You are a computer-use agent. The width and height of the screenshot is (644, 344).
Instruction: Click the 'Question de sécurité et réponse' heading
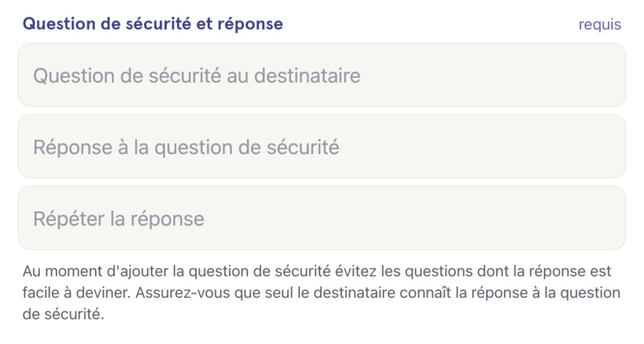[x=153, y=24]
